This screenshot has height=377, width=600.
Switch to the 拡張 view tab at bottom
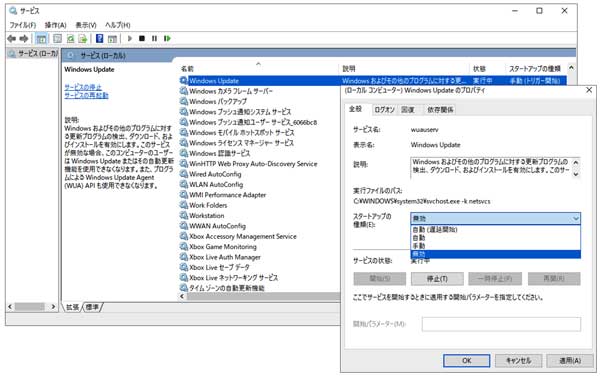[x=73, y=307]
